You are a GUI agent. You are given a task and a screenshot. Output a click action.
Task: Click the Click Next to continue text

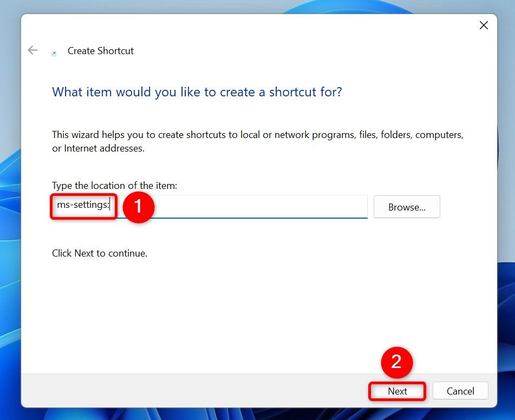pos(100,253)
